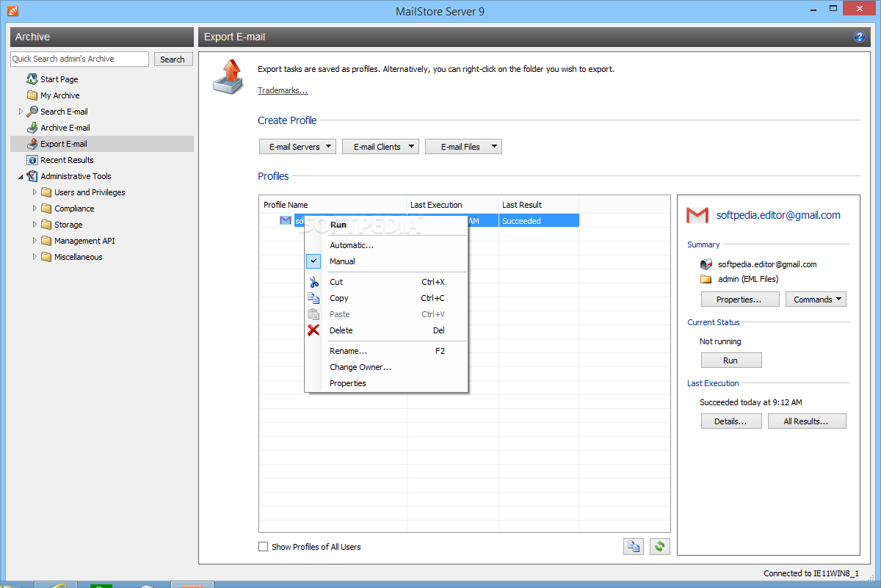Click the Administrative Tools icon

pos(32,176)
